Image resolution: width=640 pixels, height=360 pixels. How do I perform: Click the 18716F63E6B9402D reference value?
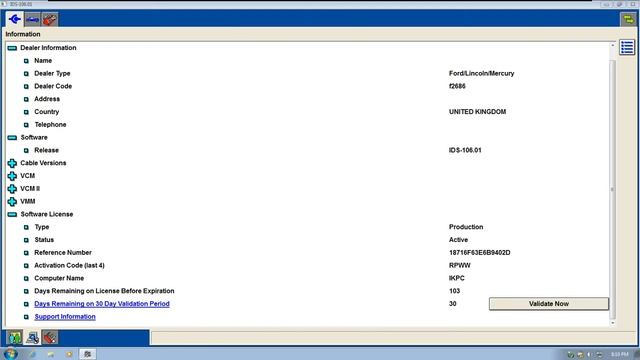click(x=480, y=253)
